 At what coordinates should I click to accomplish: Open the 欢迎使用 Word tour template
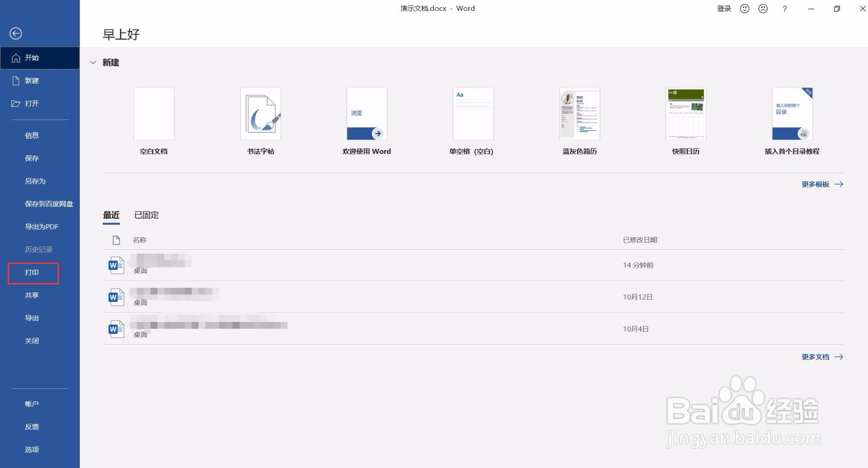367,122
